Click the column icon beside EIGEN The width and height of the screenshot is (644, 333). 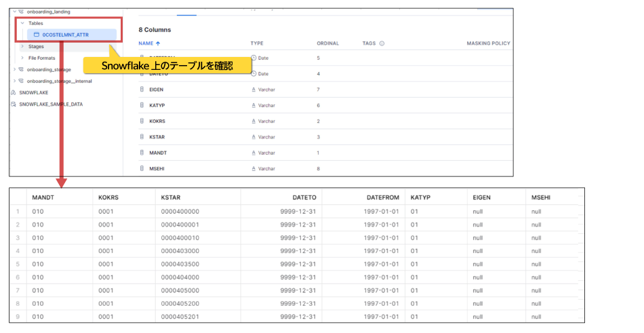click(142, 90)
